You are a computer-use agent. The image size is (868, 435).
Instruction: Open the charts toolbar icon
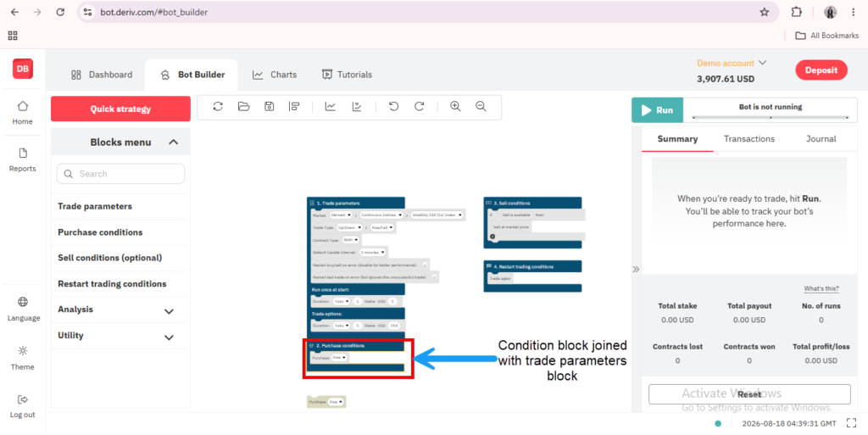[331, 107]
